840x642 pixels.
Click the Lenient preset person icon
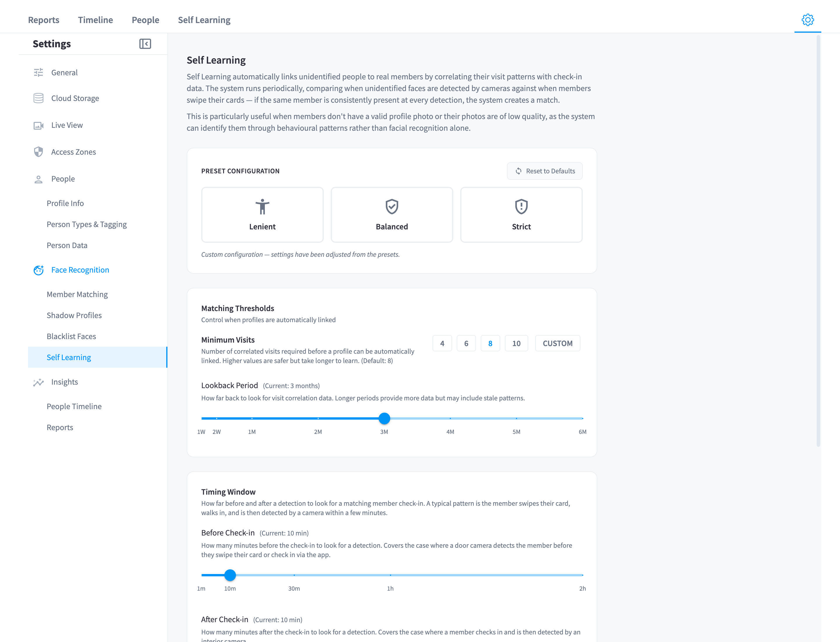click(x=262, y=207)
